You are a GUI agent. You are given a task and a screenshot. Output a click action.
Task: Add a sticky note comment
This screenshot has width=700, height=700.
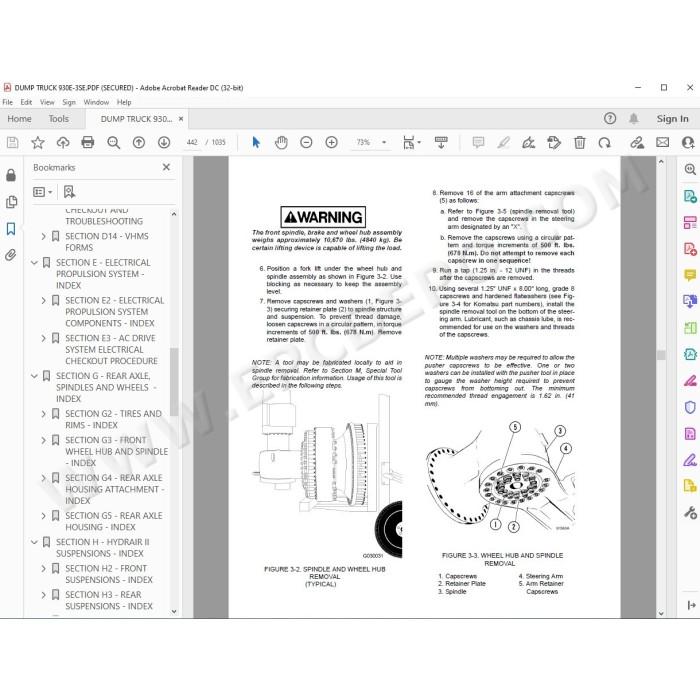[x=478, y=142]
